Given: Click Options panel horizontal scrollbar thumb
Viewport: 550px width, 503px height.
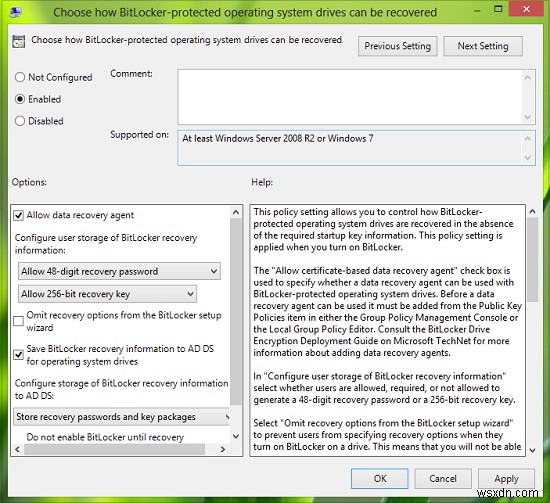Looking at the screenshot, I should pos(114,449).
